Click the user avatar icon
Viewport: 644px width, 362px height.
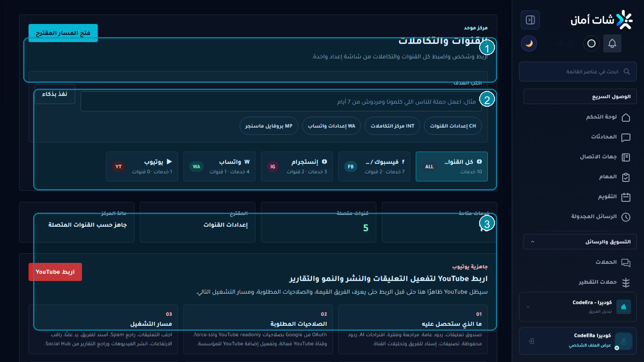[624, 341]
